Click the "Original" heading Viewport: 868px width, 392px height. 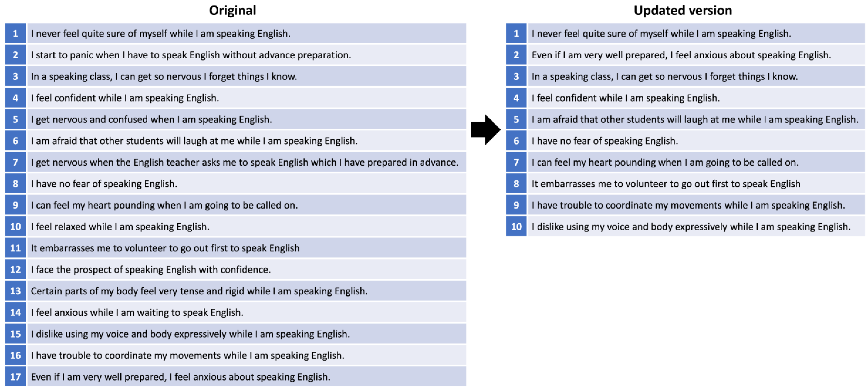click(233, 10)
